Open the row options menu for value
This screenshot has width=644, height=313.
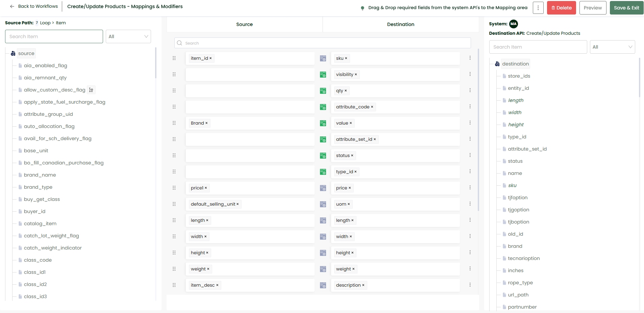tap(470, 123)
